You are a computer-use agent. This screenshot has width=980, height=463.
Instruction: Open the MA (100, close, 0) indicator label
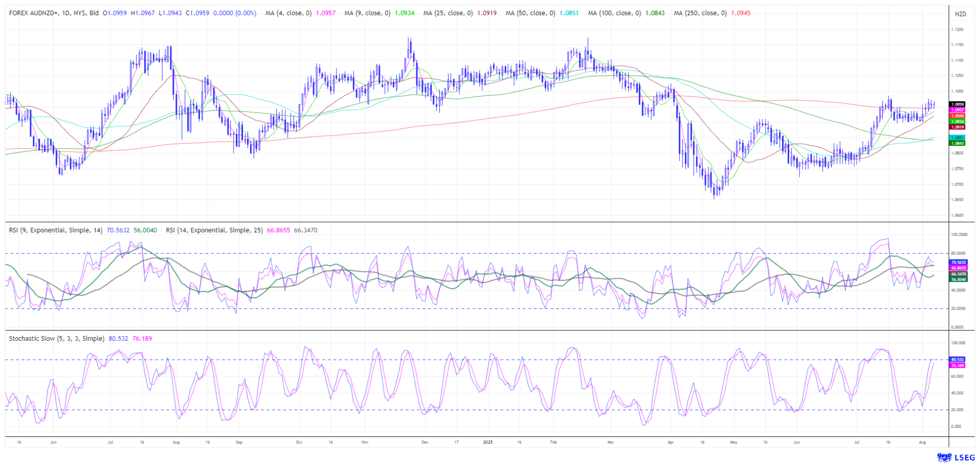pyautogui.click(x=614, y=13)
